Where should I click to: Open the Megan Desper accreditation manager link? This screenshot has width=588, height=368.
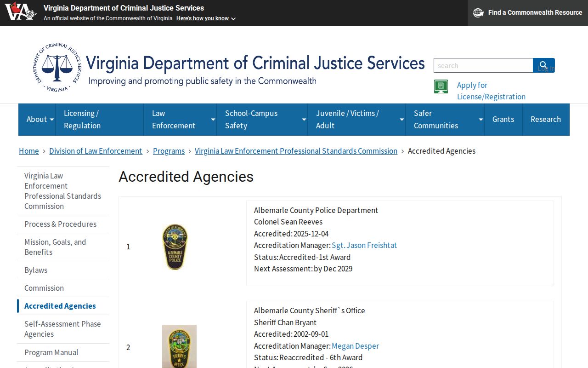tap(355, 346)
